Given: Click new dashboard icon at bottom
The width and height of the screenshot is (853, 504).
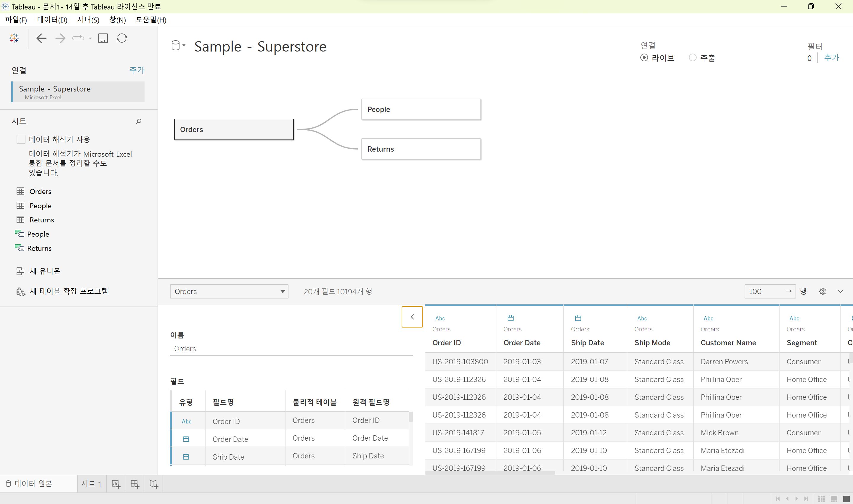Looking at the screenshot, I should point(135,484).
